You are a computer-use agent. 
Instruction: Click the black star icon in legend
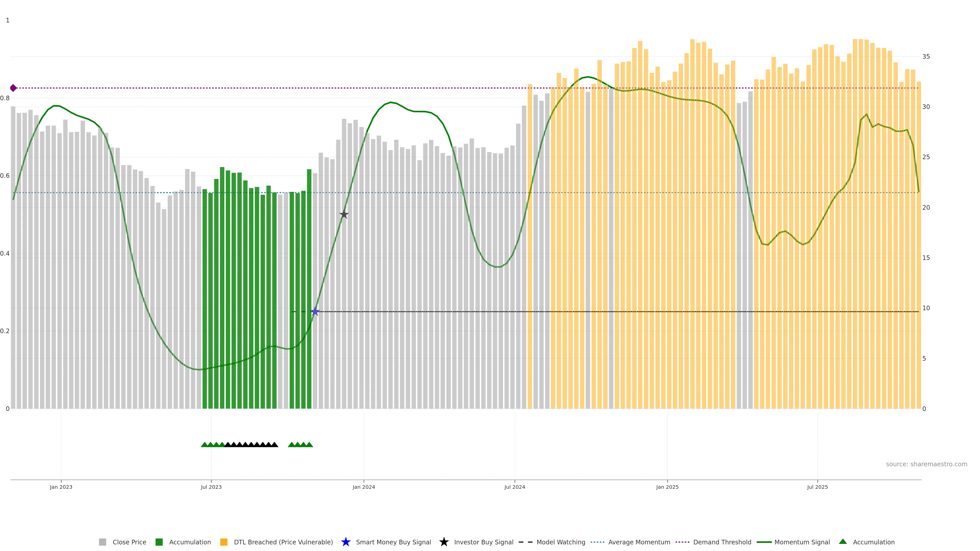pos(444,542)
